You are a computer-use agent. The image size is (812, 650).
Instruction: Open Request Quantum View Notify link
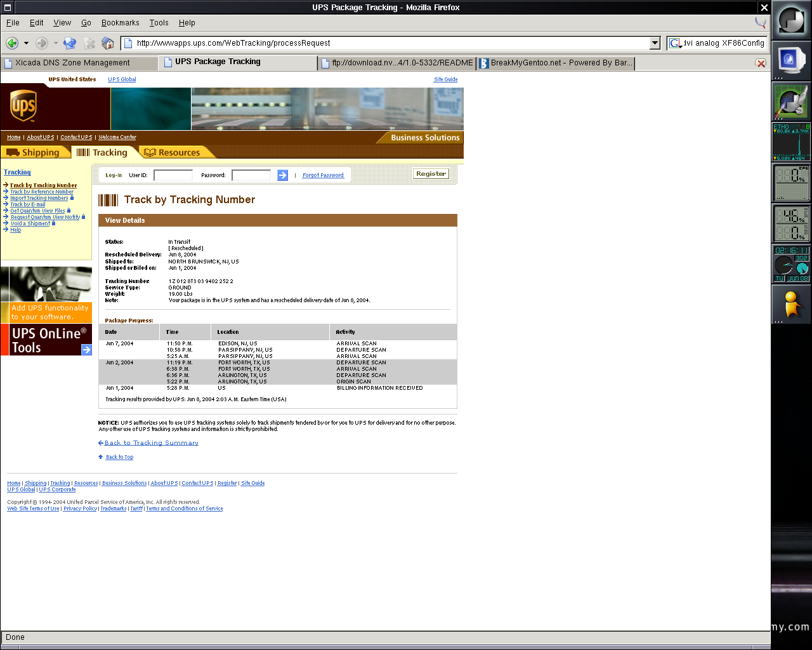point(45,217)
